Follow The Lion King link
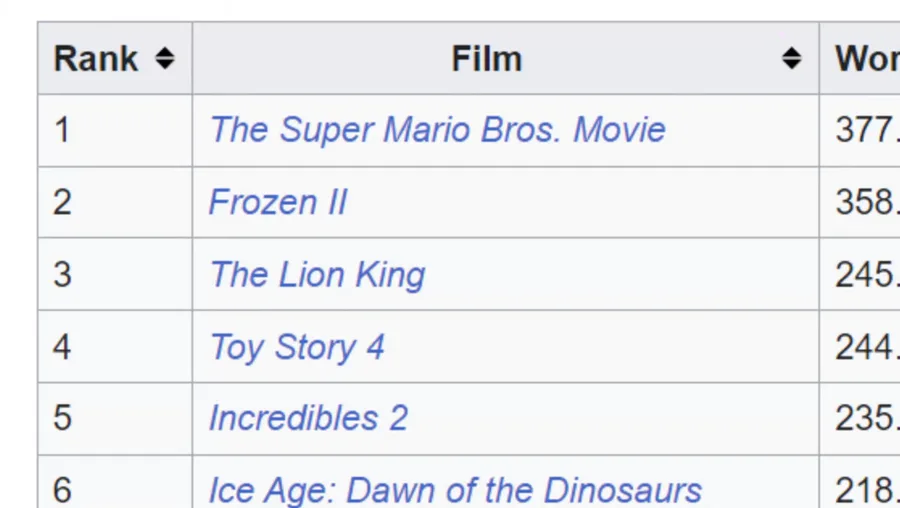900x508 pixels. 317,274
